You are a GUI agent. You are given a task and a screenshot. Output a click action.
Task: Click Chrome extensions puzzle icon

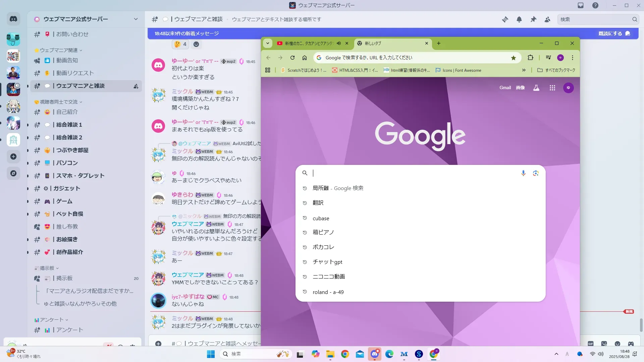coord(530,58)
